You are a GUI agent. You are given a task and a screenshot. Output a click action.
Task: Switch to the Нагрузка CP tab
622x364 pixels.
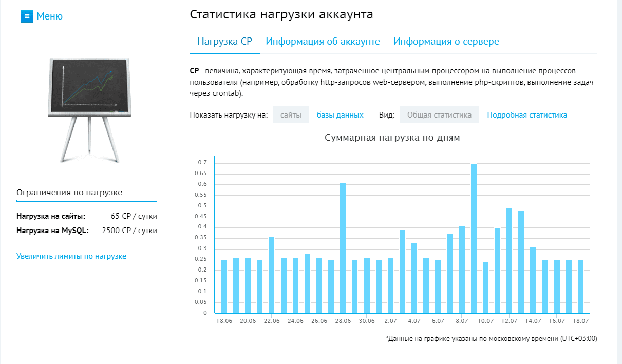coord(224,42)
